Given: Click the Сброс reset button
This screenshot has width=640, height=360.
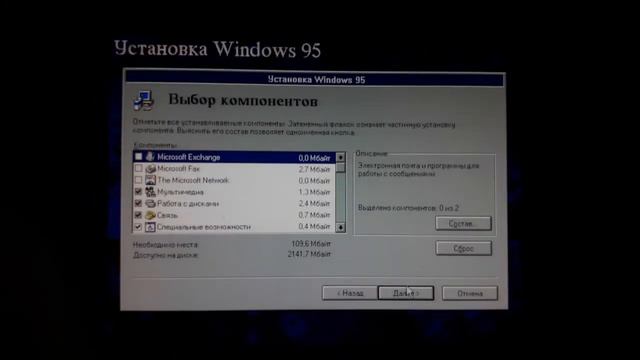Looking at the screenshot, I should [463, 248].
